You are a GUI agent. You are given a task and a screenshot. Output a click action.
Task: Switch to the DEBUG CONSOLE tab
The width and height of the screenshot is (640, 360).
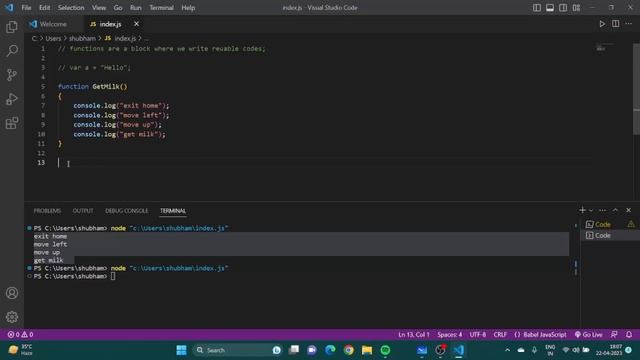click(x=127, y=211)
